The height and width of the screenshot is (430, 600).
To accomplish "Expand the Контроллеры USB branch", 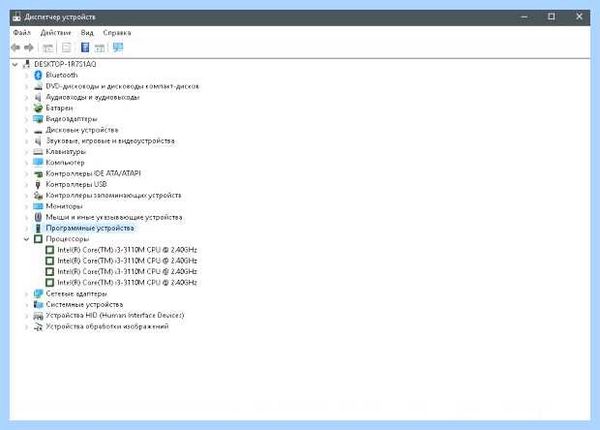I will (x=26, y=185).
